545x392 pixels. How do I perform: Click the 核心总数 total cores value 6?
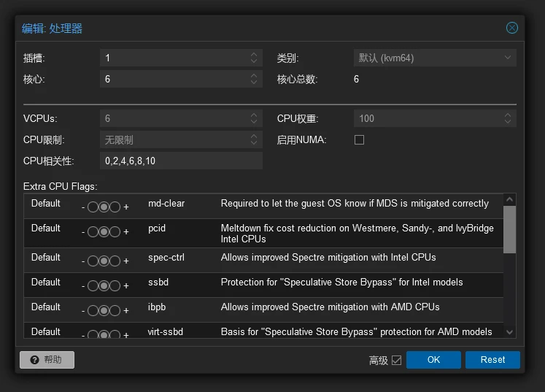356,79
